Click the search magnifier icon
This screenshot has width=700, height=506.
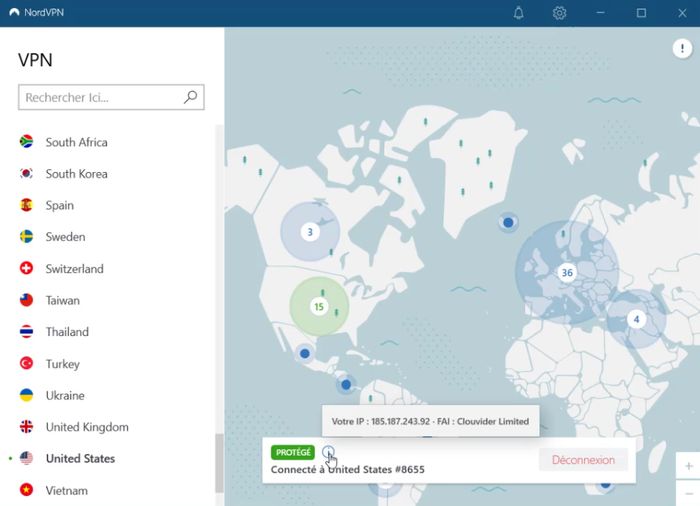pos(191,97)
